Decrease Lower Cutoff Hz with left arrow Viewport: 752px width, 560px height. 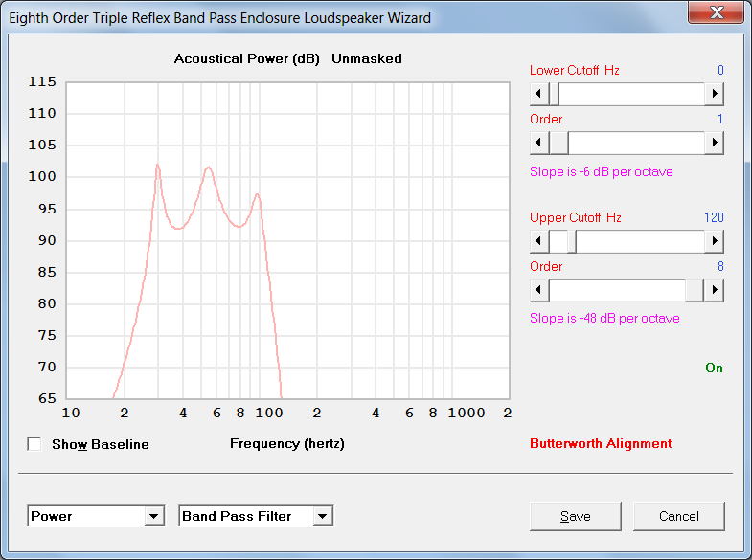tap(539, 94)
